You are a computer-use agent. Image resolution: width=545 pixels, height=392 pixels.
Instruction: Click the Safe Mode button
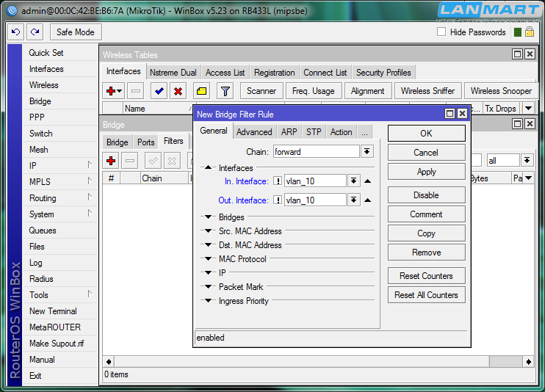(76, 32)
